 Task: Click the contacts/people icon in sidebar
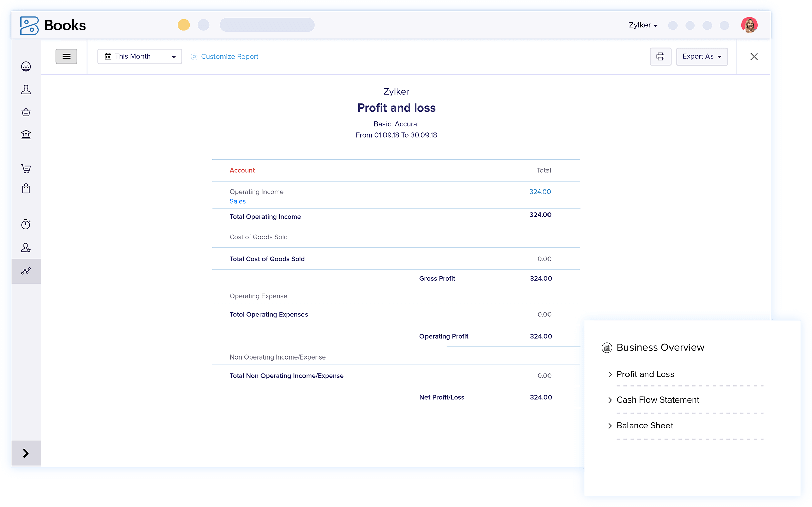click(26, 90)
